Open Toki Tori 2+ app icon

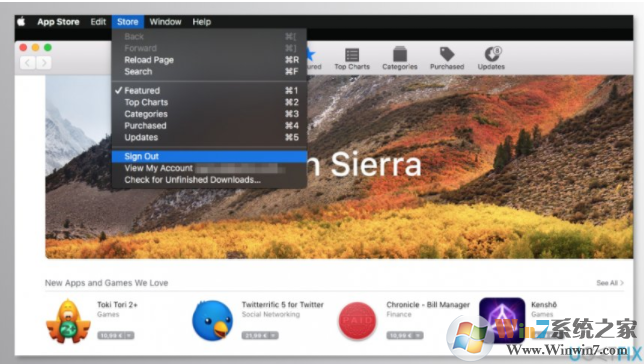point(68,321)
